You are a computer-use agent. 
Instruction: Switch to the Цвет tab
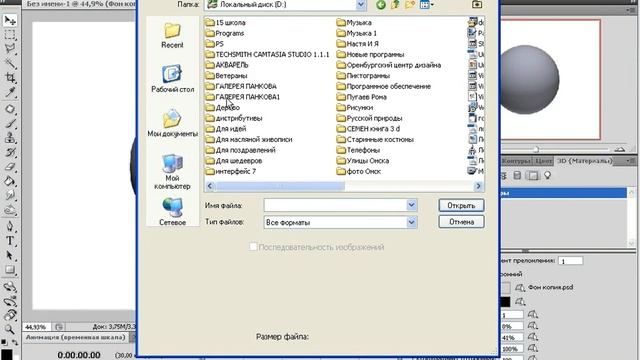click(543, 161)
